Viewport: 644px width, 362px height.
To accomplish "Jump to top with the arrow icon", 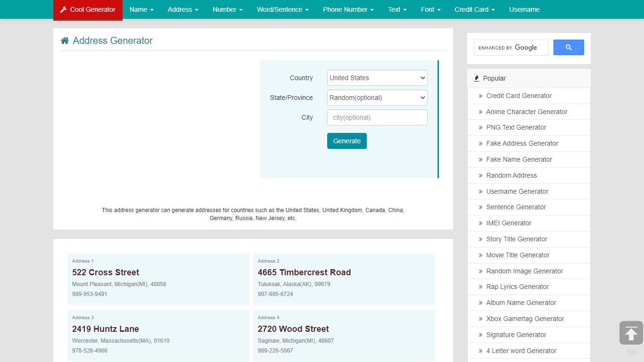I will [x=631, y=333].
